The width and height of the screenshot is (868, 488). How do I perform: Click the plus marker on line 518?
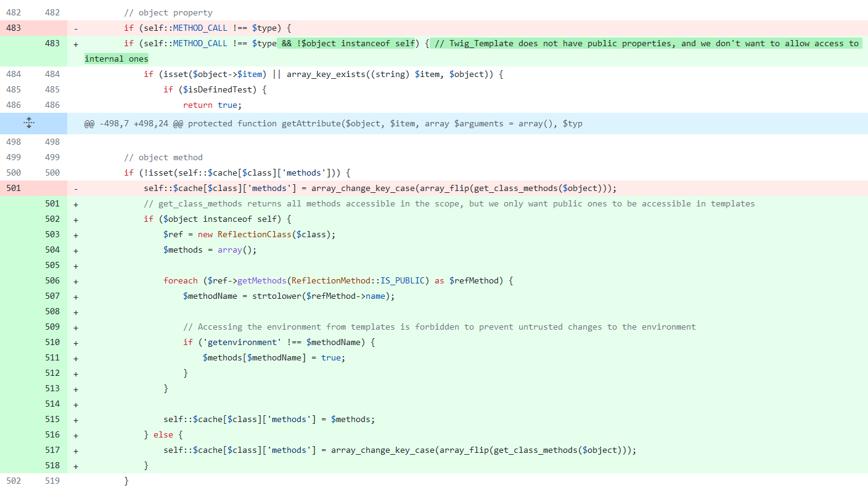(x=76, y=465)
